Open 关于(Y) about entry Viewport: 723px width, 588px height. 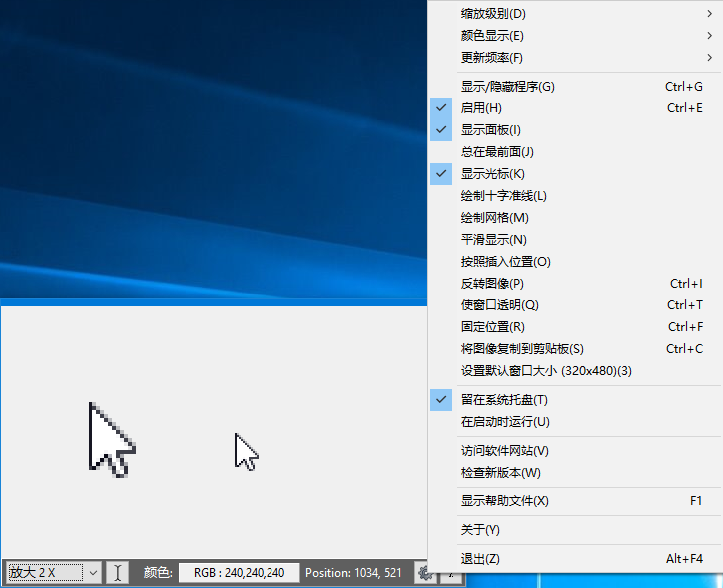(575, 530)
